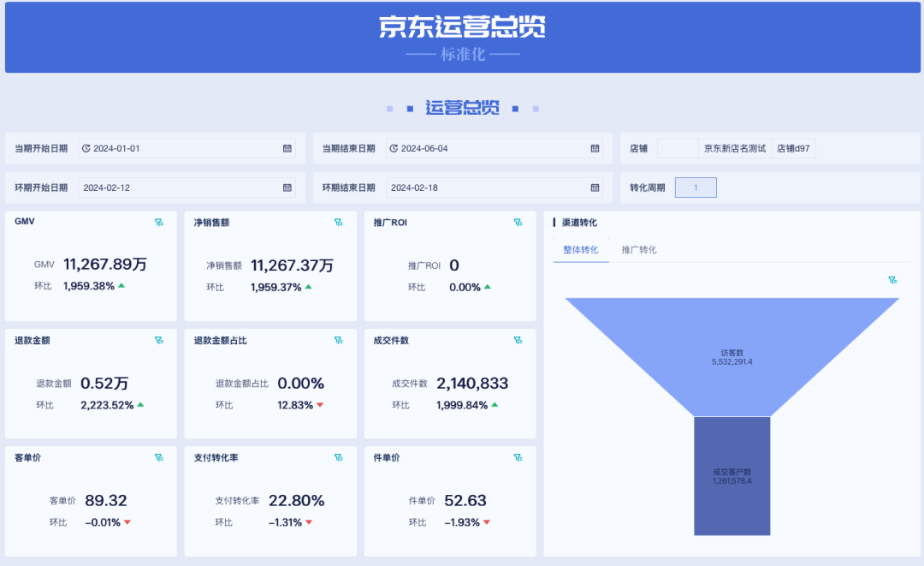This screenshot has height=566, width=924.
Task: Click the 渠道转化 panel title
Action: click(x=579, y=223)
